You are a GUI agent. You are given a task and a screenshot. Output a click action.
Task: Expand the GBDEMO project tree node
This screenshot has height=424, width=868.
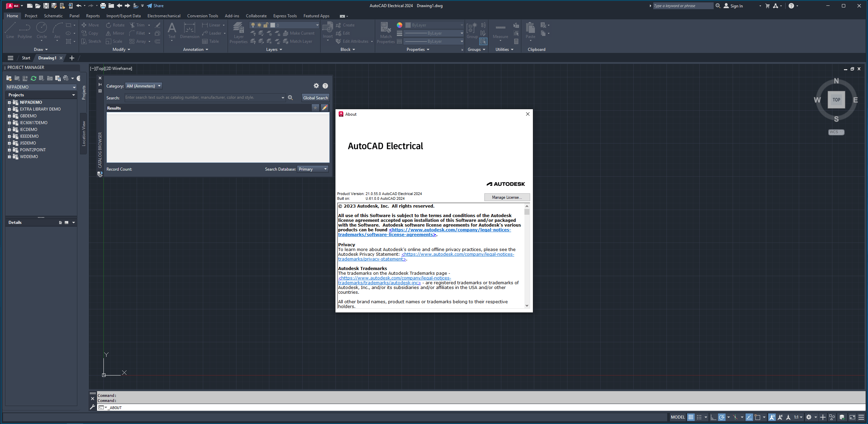click(x=9, y=116)
